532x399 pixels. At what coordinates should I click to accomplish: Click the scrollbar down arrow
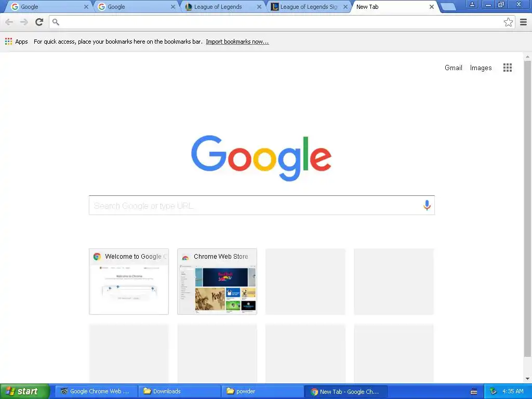527,379
